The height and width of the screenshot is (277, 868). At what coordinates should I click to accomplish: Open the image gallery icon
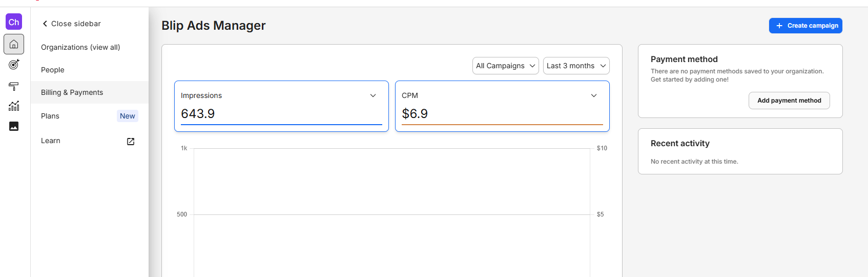(x=14, y=126)
